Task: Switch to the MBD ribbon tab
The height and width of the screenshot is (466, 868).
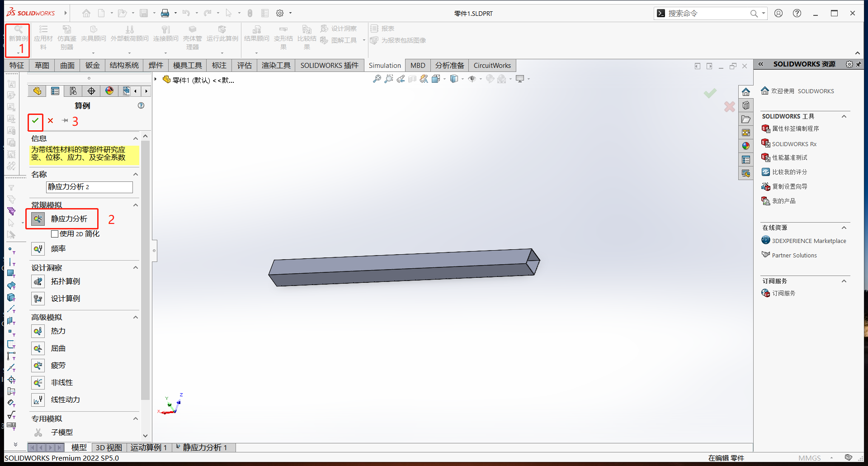Action: 418,66
